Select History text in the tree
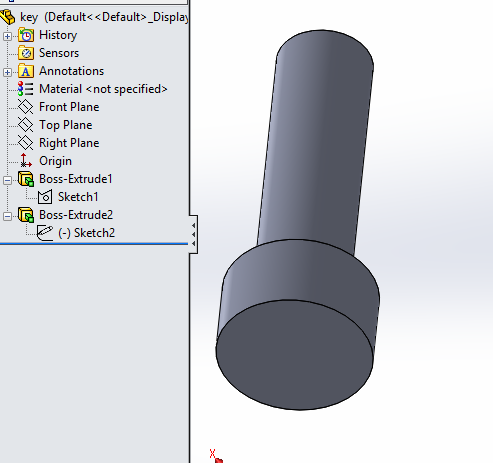The height and width of the screenshot is (463, 493). tap(58, 35)
